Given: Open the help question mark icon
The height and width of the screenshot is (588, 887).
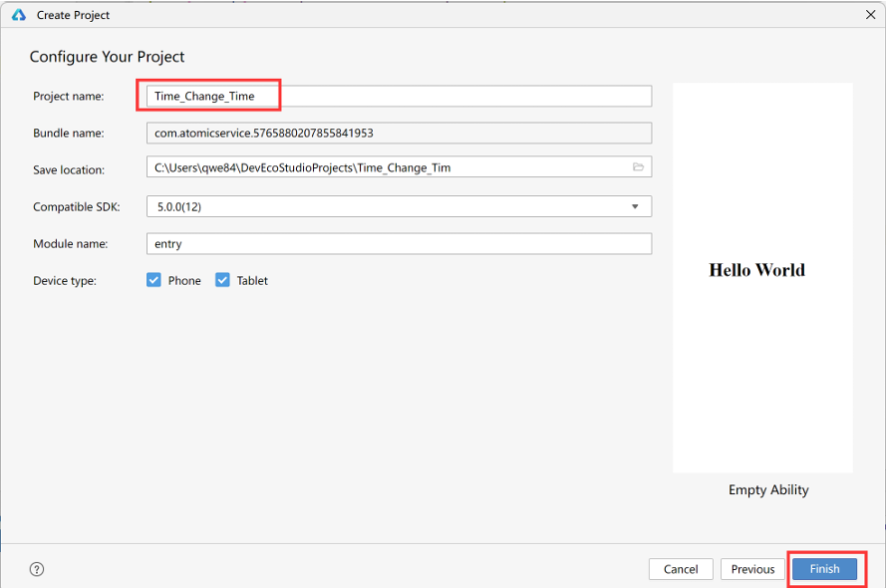Looking at the screenshot, I should coord(37,569).
